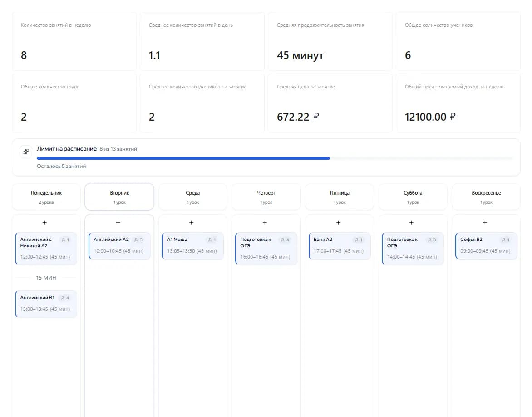Add a lesson on Пятница with plus
Screen dimensions: 532x417
pos(338,223)
